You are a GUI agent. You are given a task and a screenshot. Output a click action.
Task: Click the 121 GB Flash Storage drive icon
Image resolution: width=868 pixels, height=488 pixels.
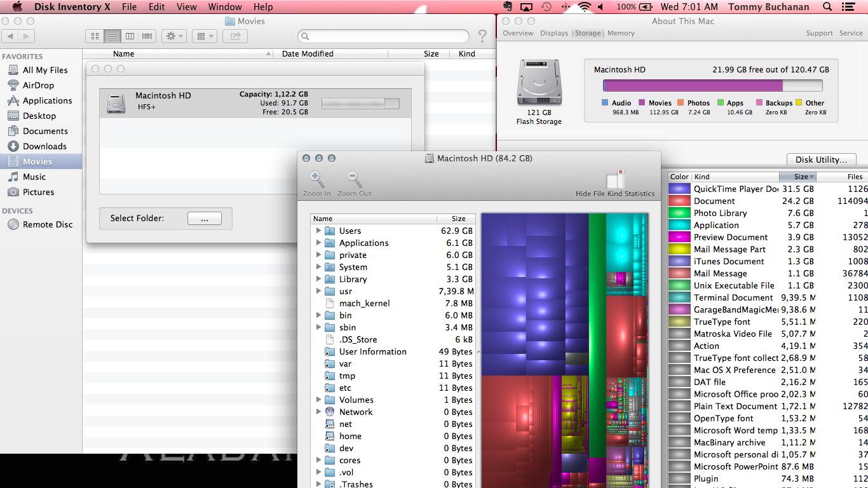(x=539, y=82)
